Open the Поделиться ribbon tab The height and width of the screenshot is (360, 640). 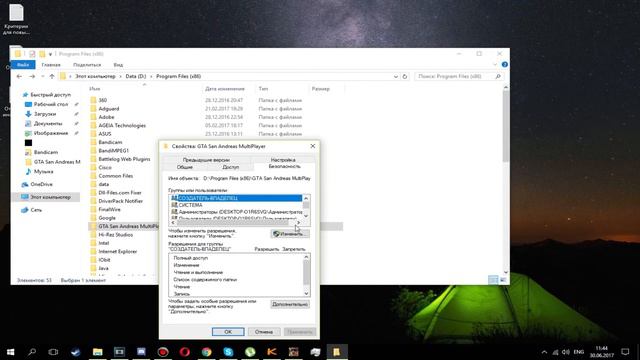[87, 65]
